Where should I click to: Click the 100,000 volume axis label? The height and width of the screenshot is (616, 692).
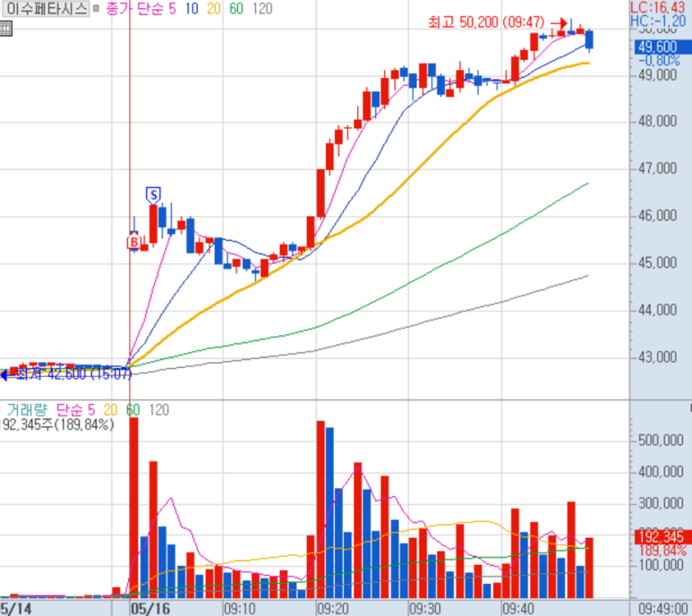[x=661, y=566]
